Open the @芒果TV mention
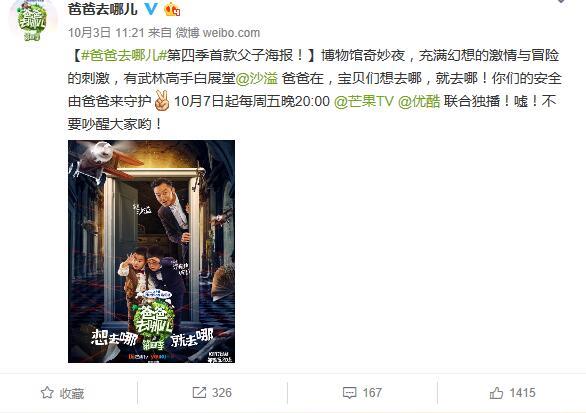586x413 pixels. (x=364, y=101)
